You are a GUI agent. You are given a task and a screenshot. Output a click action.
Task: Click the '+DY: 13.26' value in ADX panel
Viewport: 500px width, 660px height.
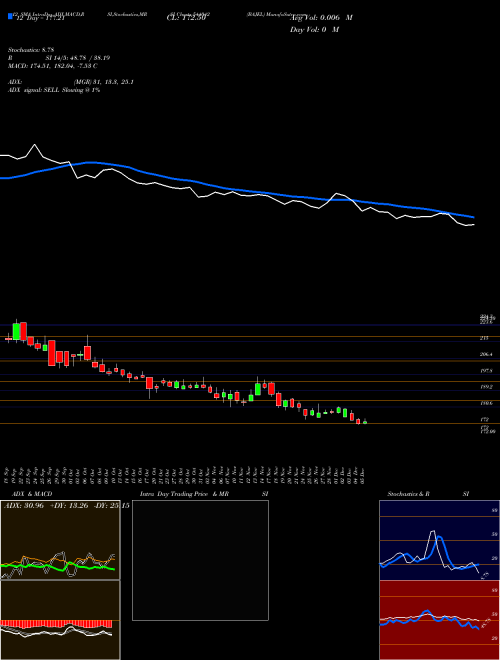point(69,505)
